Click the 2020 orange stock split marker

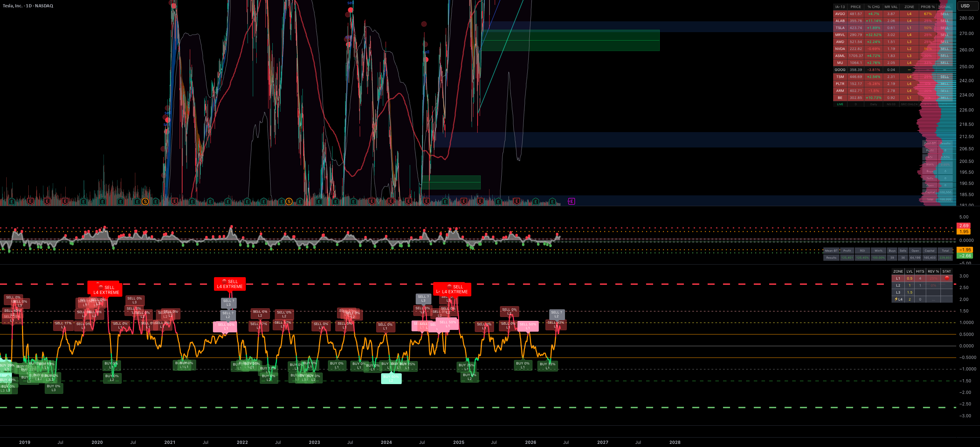pos(145,201)
